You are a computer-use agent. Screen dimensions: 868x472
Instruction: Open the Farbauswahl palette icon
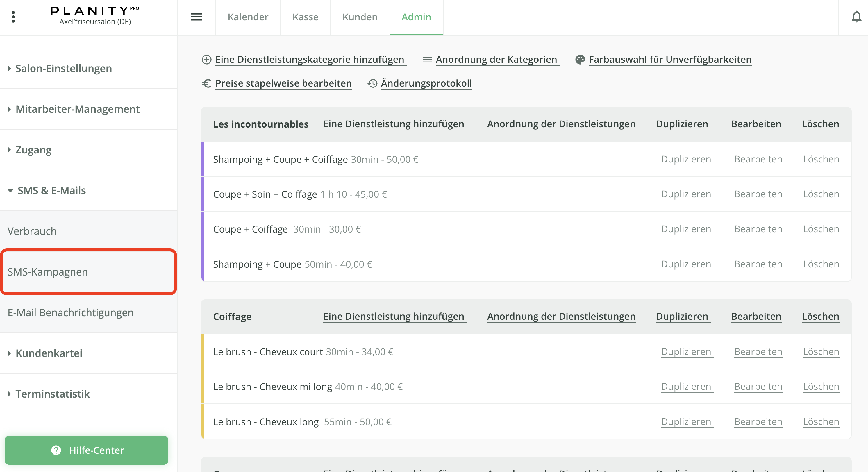(x=580, y=59)
